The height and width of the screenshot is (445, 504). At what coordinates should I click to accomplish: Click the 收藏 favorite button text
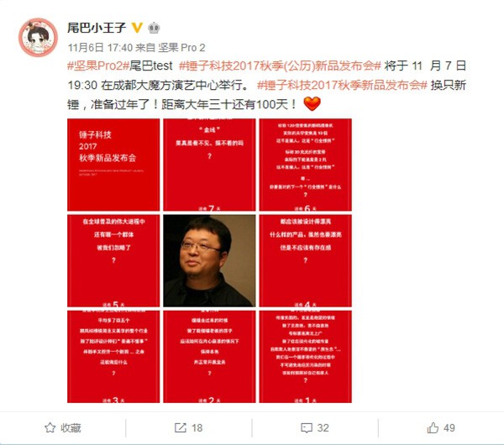pos(71,428)
